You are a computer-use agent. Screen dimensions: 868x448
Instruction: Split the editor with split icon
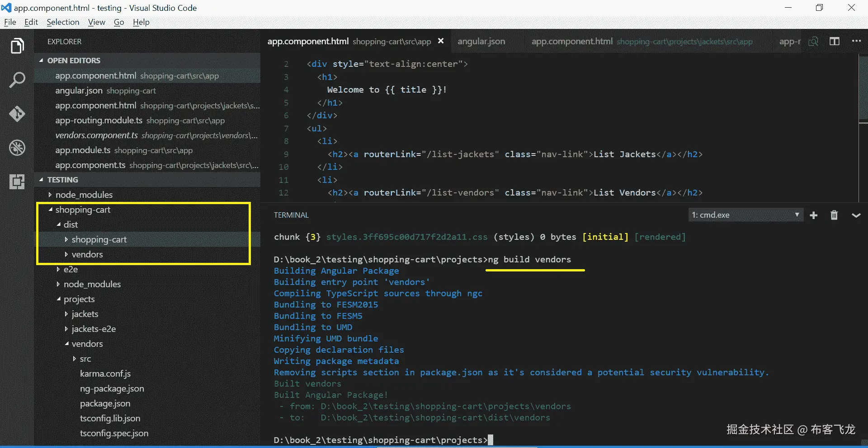pyautogui.click(x=835, y=41)
